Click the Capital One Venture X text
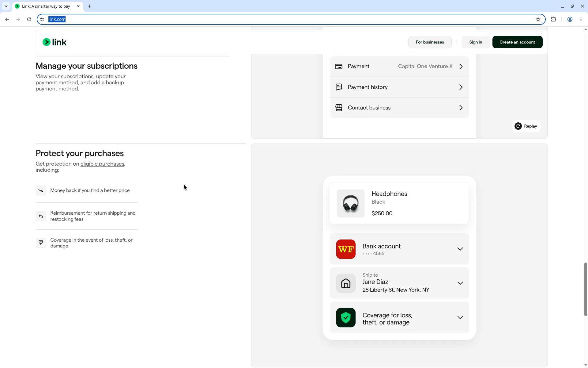The image size is (588, 368). point(425,66)
